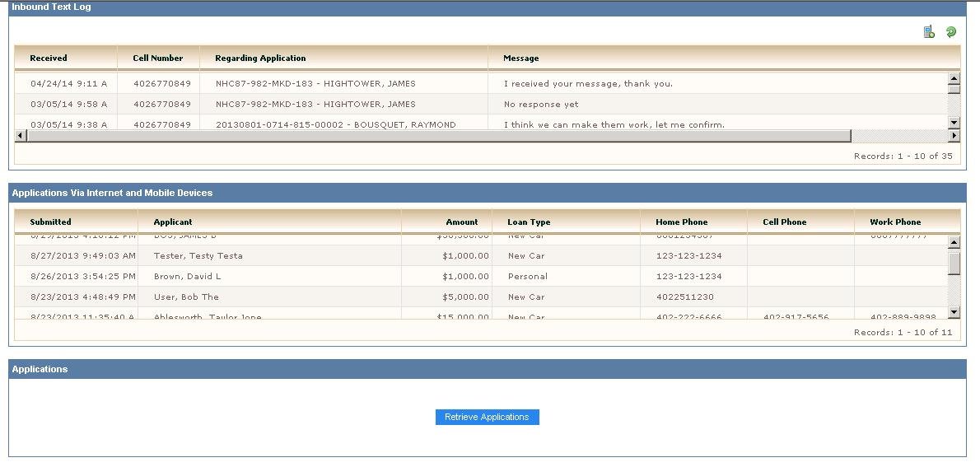The height and width of the screenshot is (467, 980).
Task: Sort text log by Cell Number header
Action: point(157,58)
